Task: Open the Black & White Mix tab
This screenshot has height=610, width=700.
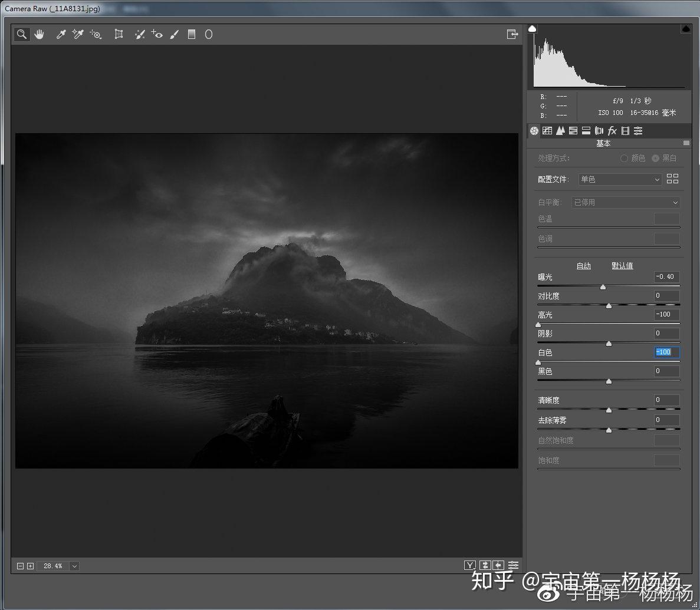Action: click(x=573, y=131)
